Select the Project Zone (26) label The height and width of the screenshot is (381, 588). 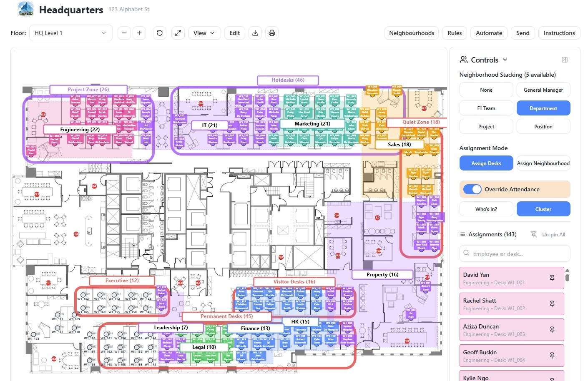pyautogui.click(x=88, y=89)
